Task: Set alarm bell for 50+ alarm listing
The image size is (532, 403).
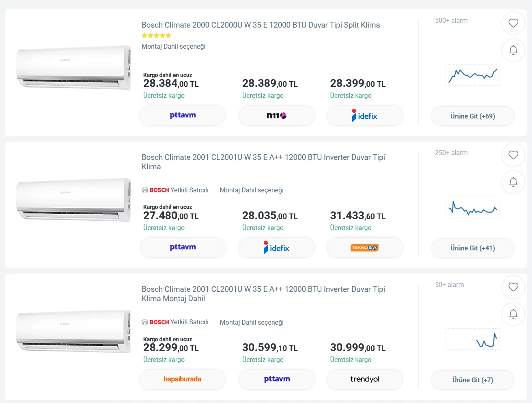Action: pyautogui.click(x=513, y=314)
